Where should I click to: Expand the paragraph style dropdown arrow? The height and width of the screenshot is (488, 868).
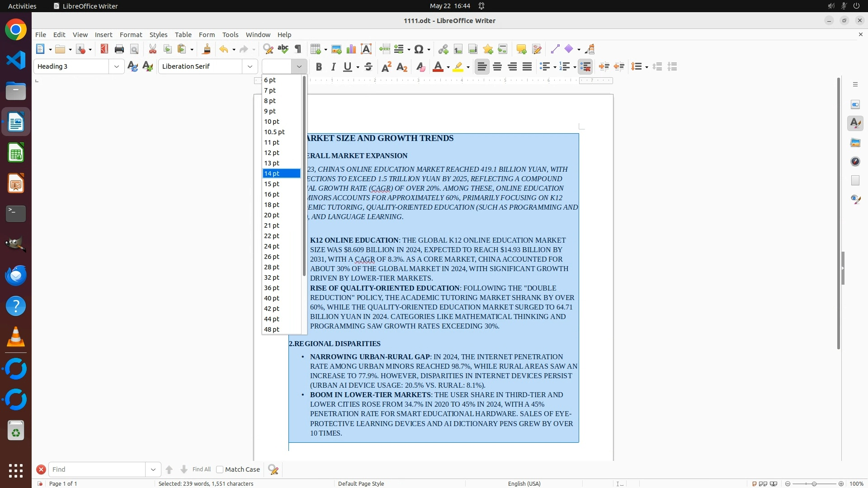tap(117, 66)
